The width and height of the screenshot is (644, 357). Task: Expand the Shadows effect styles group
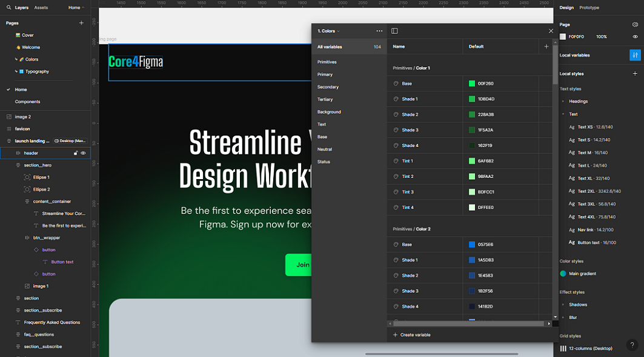563,305
